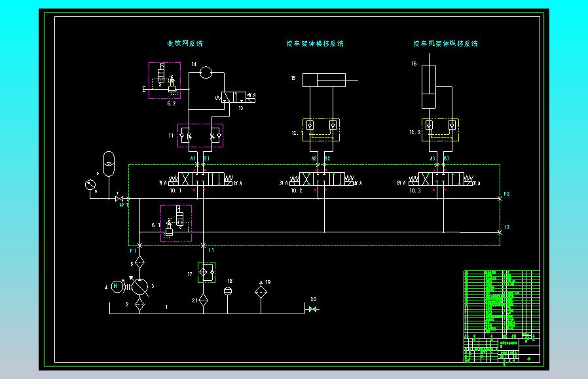Select the return filter symbol labeled 21
The height and width of the screenshot is (379, 588).
pyautogui.click(x=203, y=300)
